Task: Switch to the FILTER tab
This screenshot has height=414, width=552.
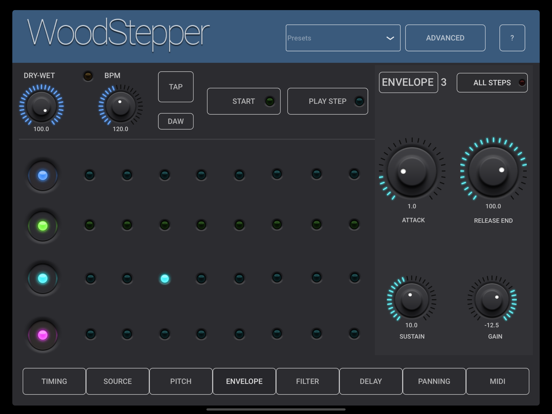Action: pos(308,381)
